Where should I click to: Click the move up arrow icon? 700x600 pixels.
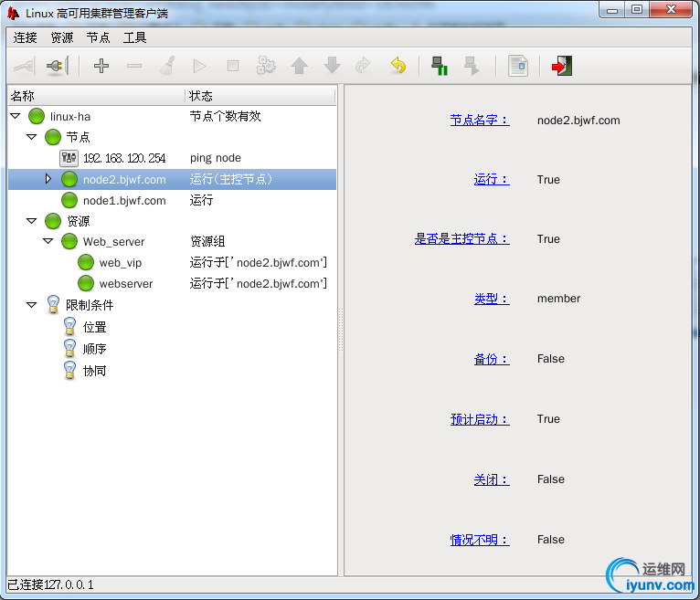(299, 66)
